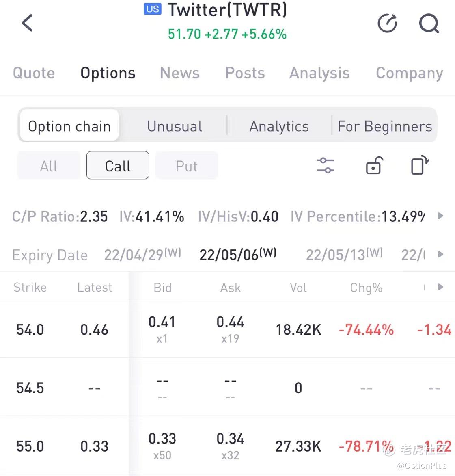Screen dimensions: 455x476
Task: Expand more table columns arrow
Action: [x=440, y=287]
